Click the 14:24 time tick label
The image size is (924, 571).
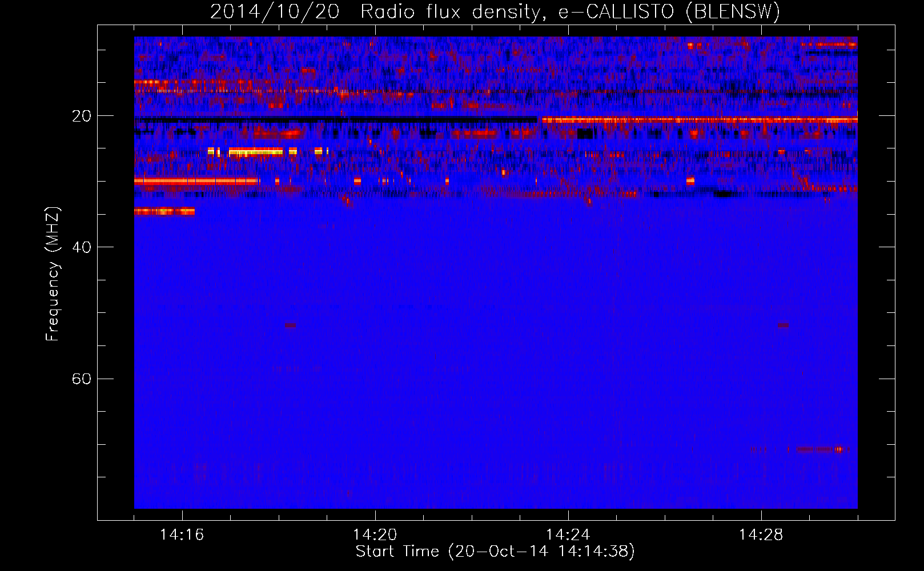568,535
